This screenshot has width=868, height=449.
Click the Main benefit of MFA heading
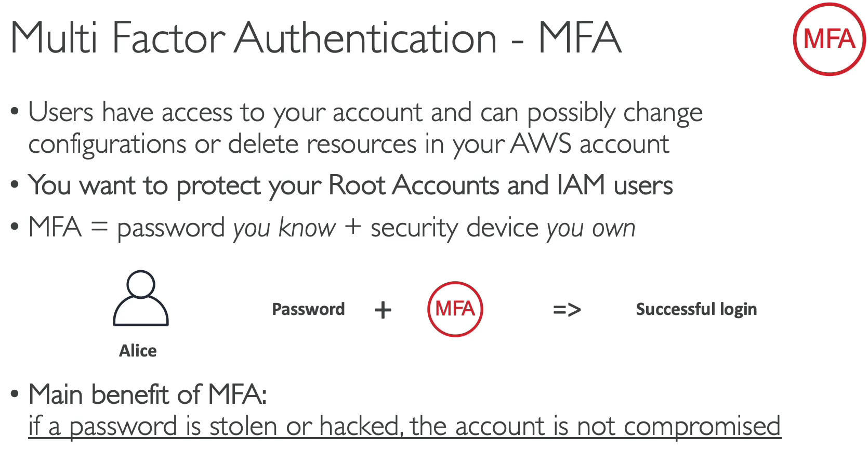(x=148, y=394)
